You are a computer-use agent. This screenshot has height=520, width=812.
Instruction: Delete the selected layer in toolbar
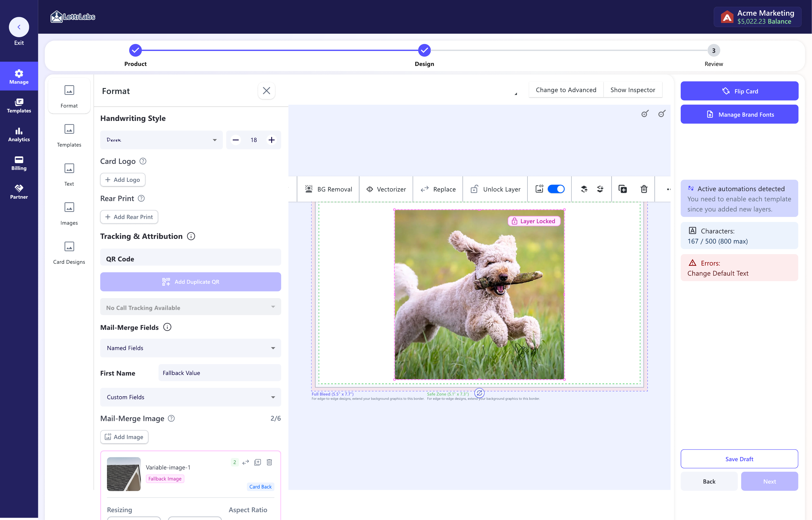[x=644, y=189]
